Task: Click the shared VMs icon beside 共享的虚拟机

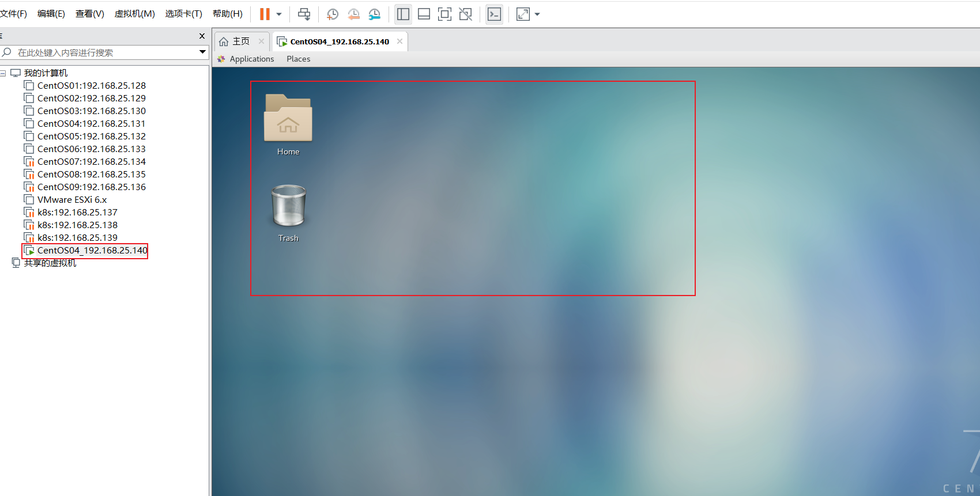Action: pyautogui.click(x=16, y=263)
